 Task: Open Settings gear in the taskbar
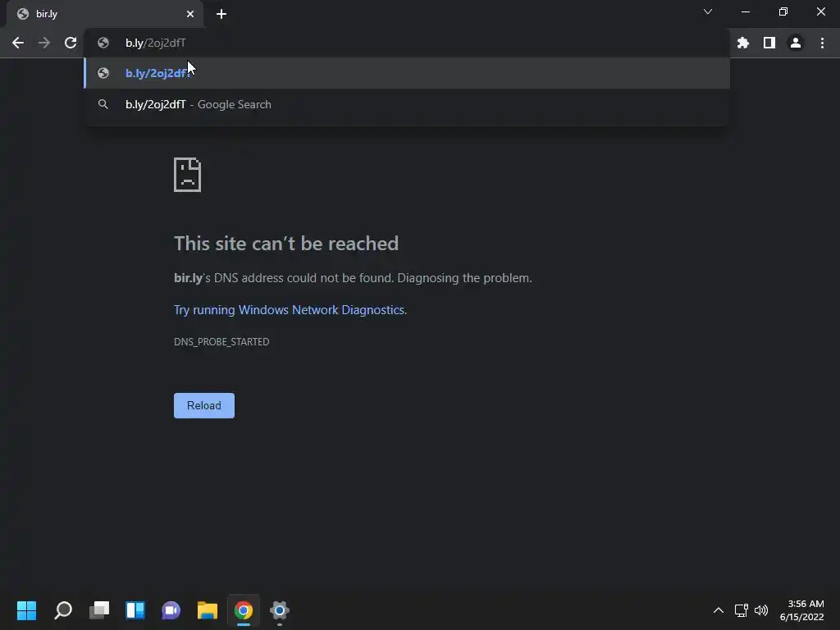[x=280, y=610]
